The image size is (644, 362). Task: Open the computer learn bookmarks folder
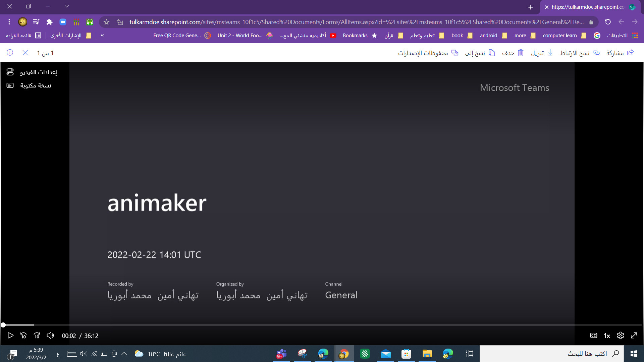click(x=564, y=36)
